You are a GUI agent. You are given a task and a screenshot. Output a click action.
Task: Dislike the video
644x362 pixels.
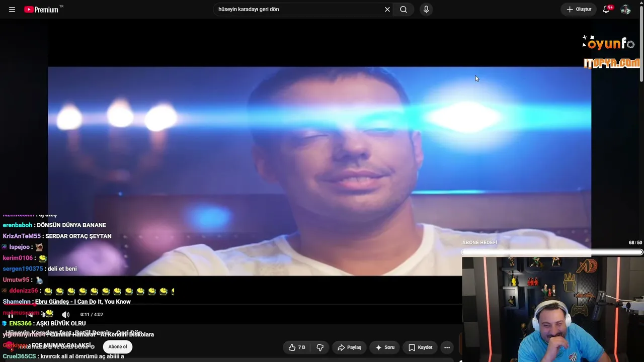pyautogui.click(x=320, y=347)
